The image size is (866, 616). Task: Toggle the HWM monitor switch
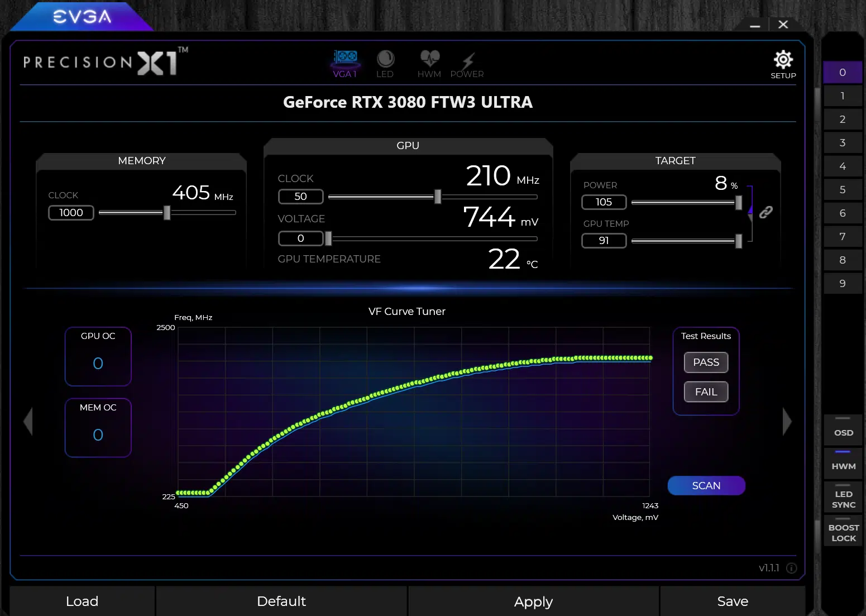click(843, 462)
